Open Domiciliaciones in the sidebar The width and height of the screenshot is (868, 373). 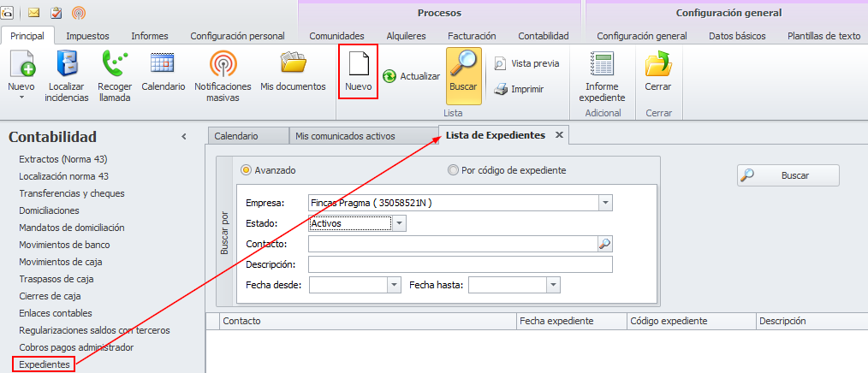[x=50, y=210]
